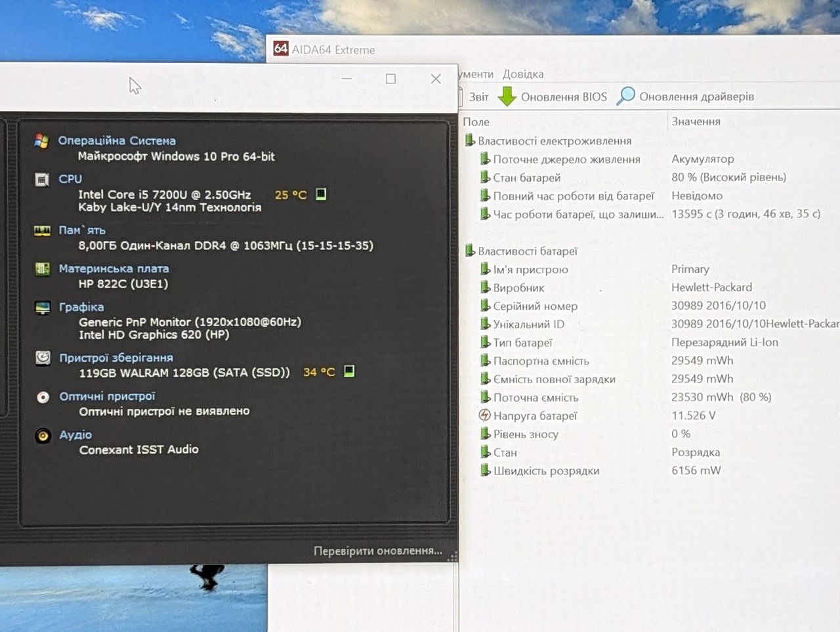Click the CPU chip icon
This screenshot has width=840, height=632.
[42, 180]
